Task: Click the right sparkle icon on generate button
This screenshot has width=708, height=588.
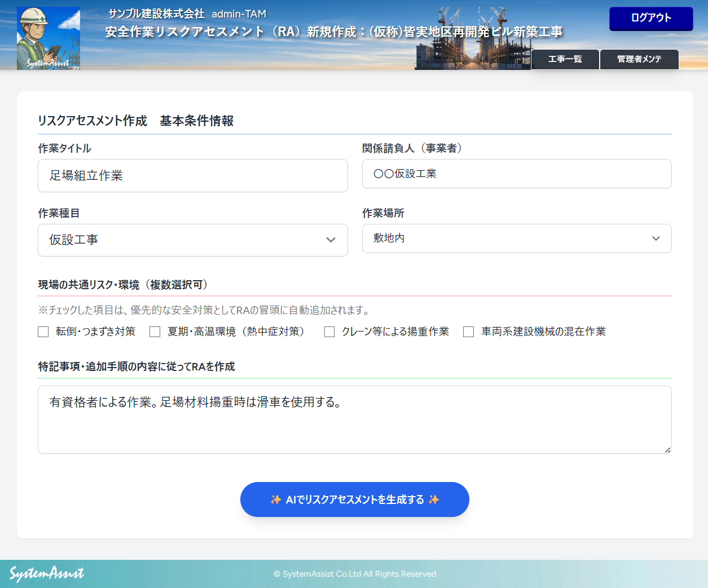Action: pyautogui.click(x=434, y=499)
